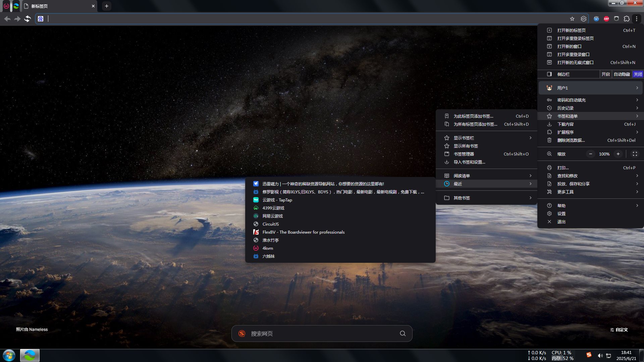Open recent bookmark 4399云游戏
The width and height of the screenshot is (644, 362).
pyautogui.click(x=340, y=208)
